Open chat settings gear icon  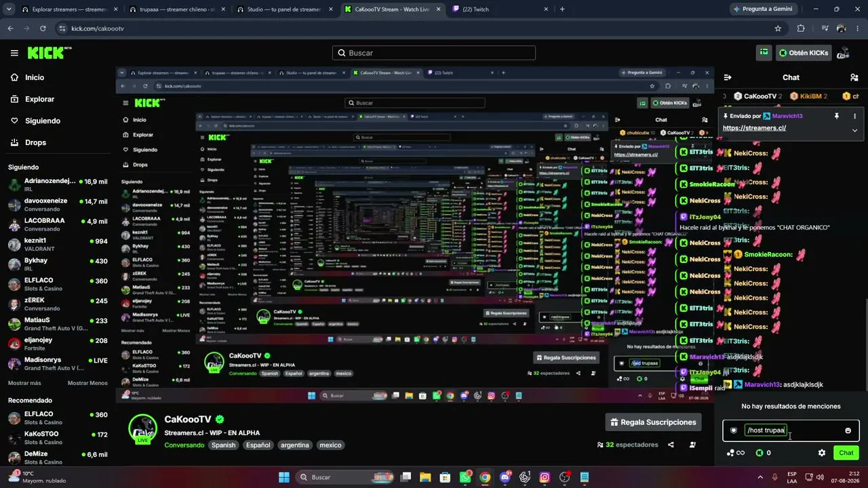822,453
